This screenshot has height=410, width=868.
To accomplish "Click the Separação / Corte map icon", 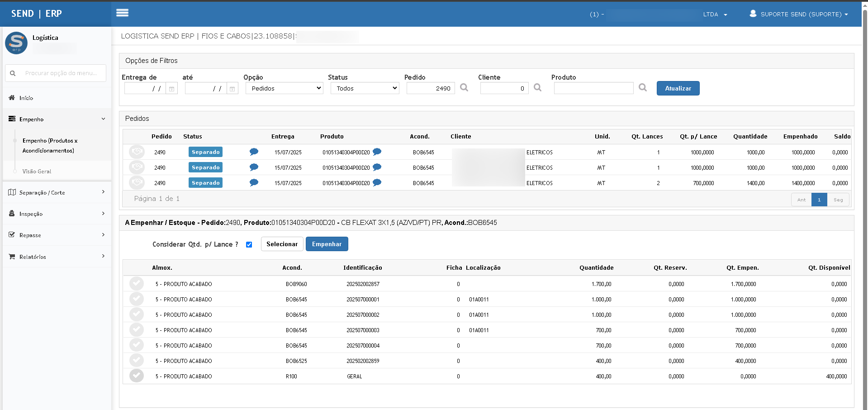I will tap(12, 192).
